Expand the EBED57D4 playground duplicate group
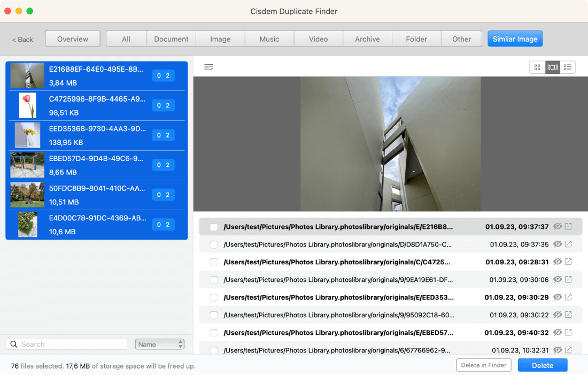The image size is (588, 375). (x=96, y=165)
